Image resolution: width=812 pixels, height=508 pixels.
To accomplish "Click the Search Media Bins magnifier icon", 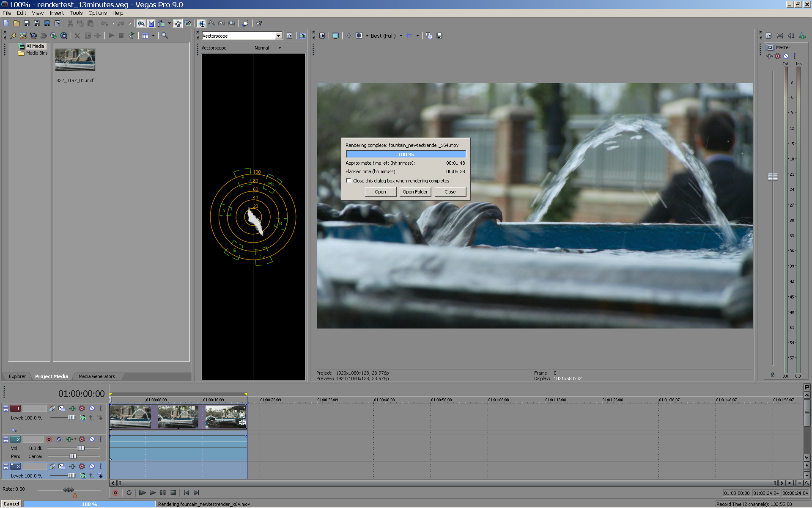I will (165, 36).
